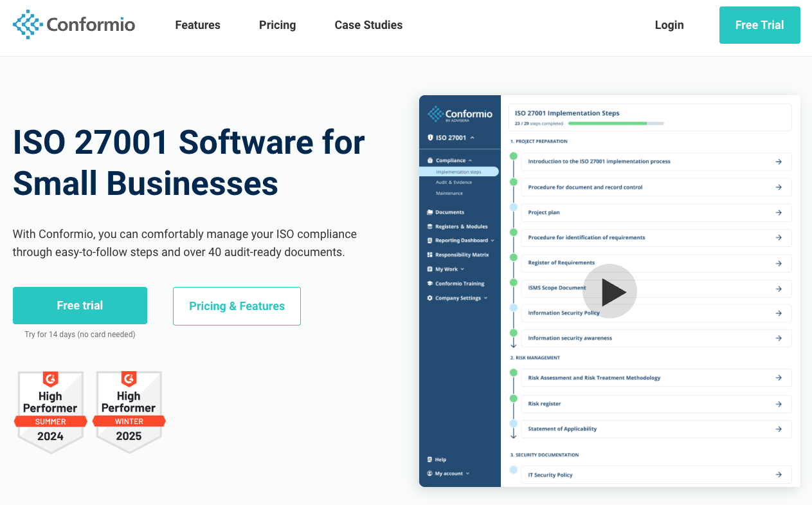Click the product screenshot thumbnail heading area
The width and height of the screenshot is (812, 505).
pos(568,113)
